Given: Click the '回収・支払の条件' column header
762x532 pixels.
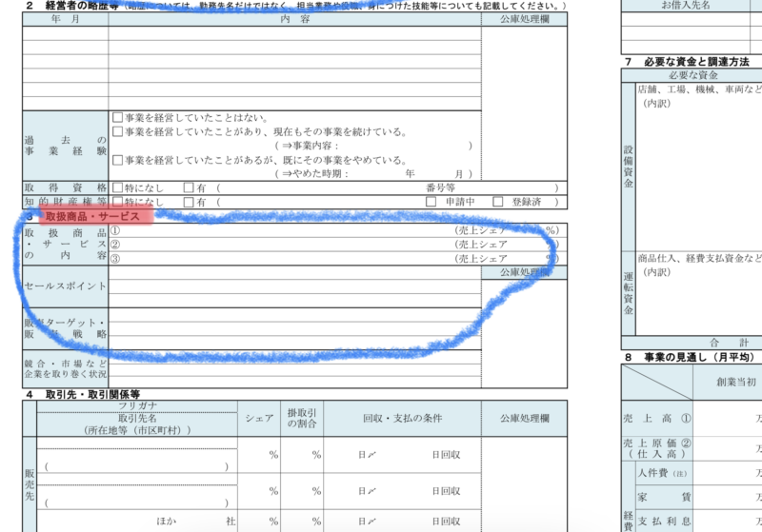Looking at the screenshot, I should click(x=402, y=419).
